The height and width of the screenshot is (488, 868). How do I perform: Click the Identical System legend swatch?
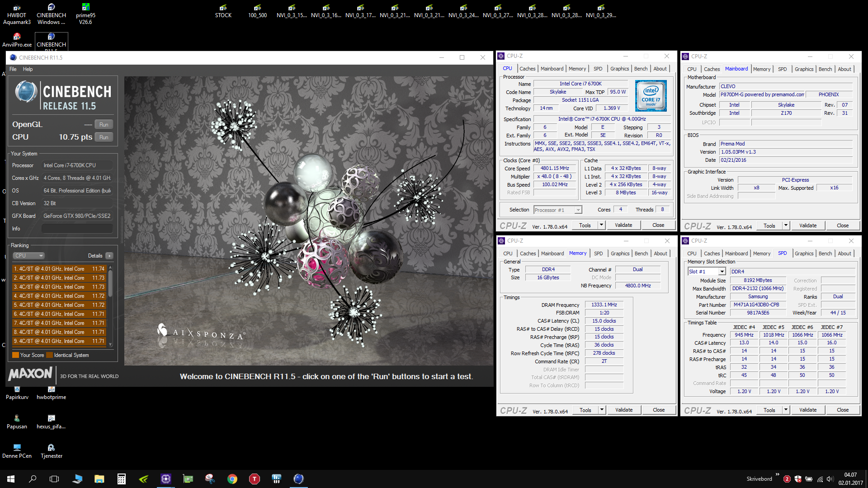click(x=50, y=355)
